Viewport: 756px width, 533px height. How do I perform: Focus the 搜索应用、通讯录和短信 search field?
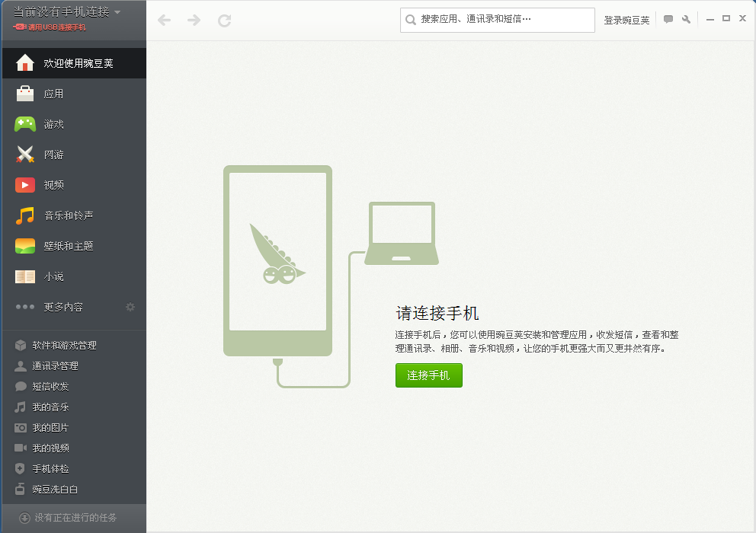[497, 20]
